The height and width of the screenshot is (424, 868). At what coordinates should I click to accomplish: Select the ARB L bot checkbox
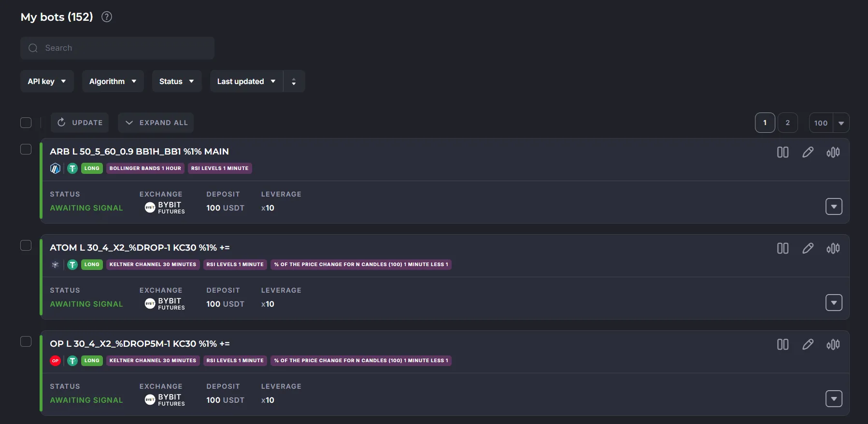tap(26, 149)
